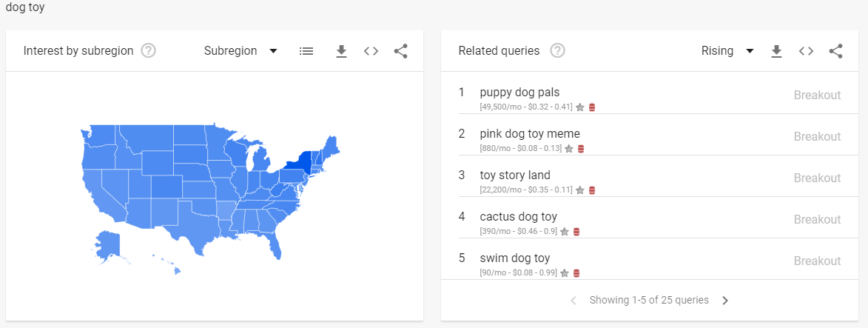This screenshot has width=868, height=328.
Task: Open the Subregion dropdown
Action: [240, 51]
